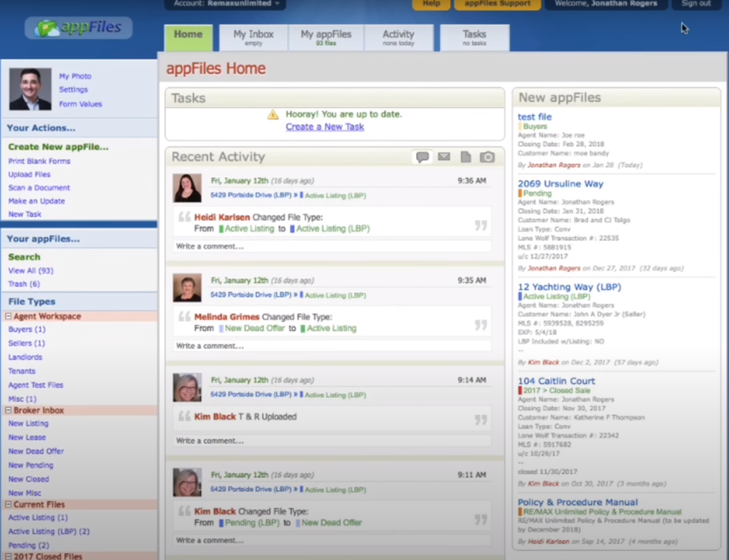Screen dimensions: 729x560
Task: Open the Activity tab
Action: 398,37
